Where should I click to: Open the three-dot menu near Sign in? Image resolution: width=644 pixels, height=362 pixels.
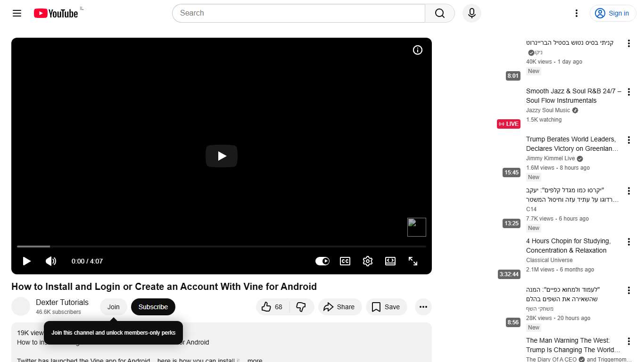click(x=576, y=13)
